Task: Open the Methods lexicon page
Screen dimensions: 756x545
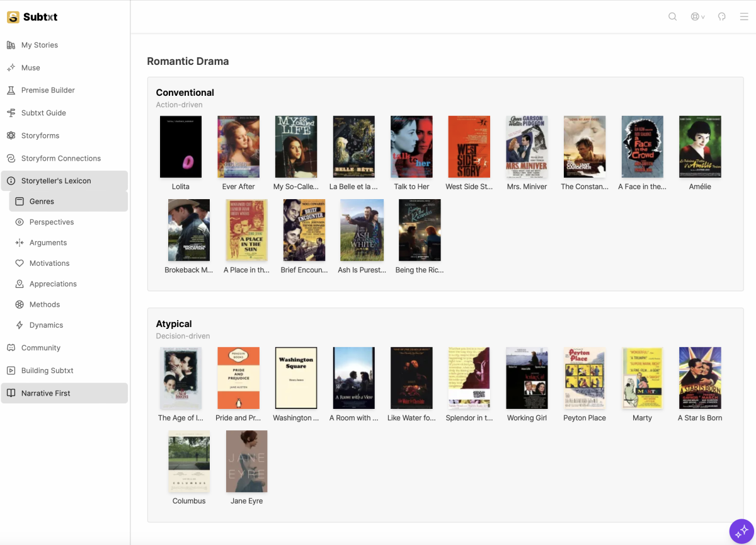Action: click(69, 304)
